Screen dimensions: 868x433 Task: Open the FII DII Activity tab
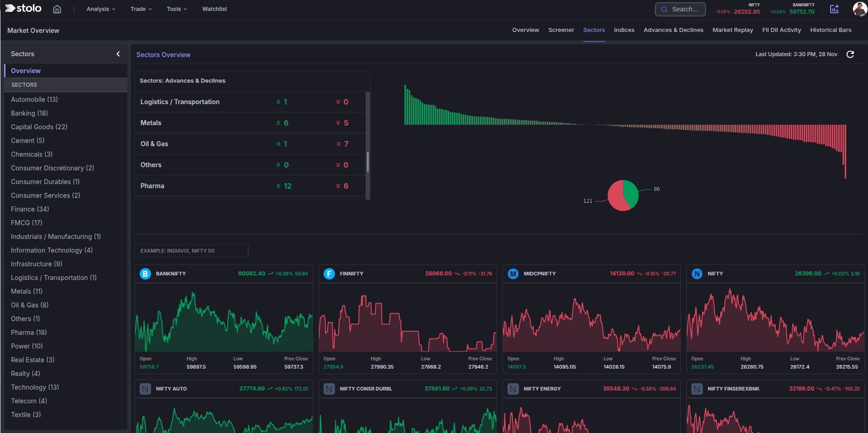[x=781, y=30]
